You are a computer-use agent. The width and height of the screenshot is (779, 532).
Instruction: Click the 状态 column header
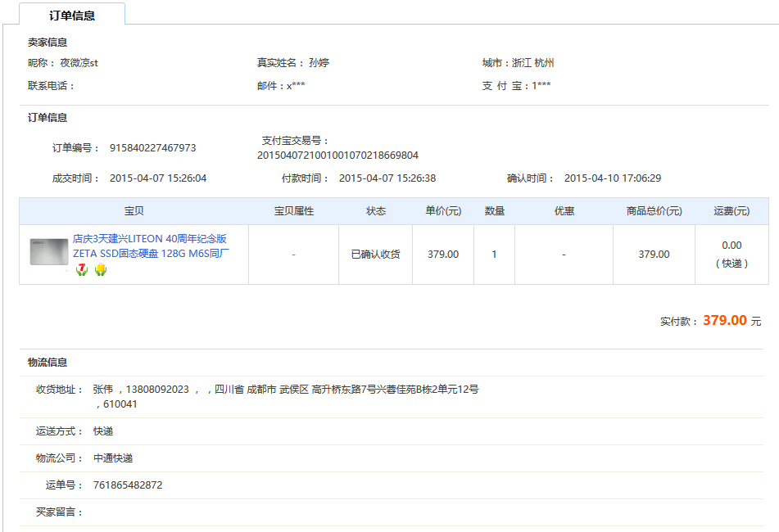pyautogui.click(x=376, y=211)
